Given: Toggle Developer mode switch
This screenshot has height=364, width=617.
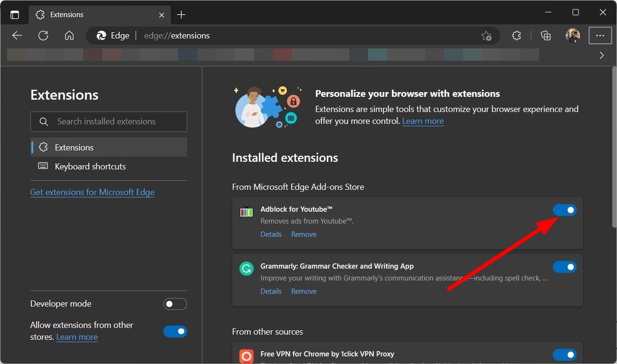Looking at the screenshot, I should (x=175, y=304).
